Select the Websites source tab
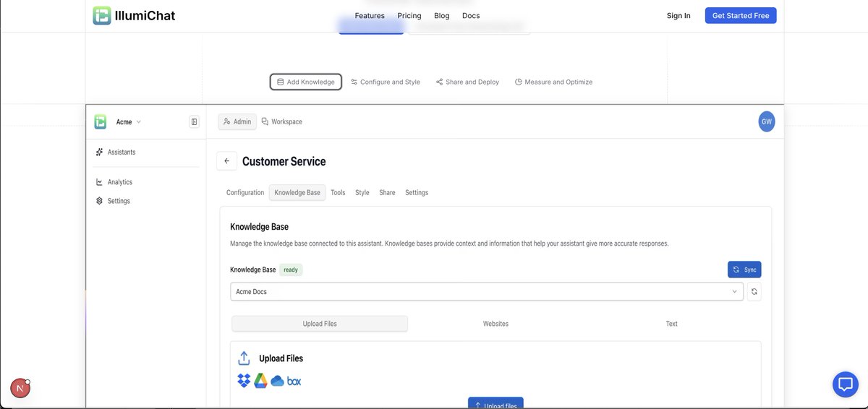Viewport: 868px width, 409px height. (x=495, y=324)
